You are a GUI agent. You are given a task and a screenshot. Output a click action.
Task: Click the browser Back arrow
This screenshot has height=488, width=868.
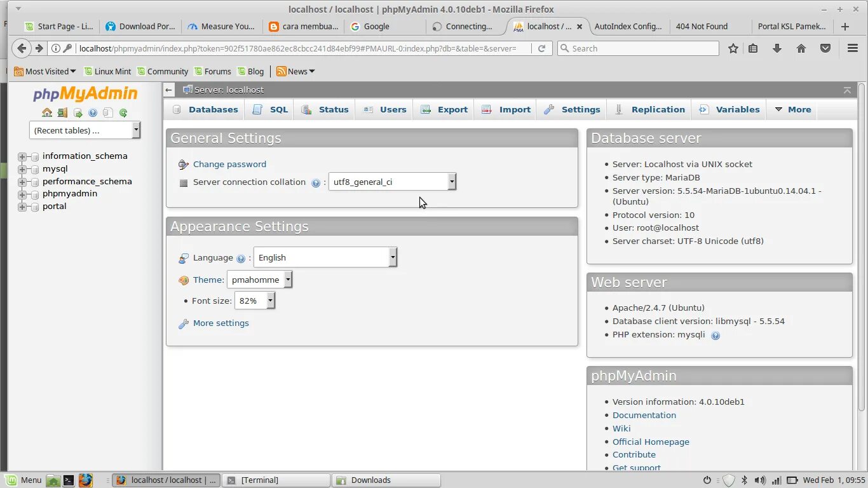(22, 48)
